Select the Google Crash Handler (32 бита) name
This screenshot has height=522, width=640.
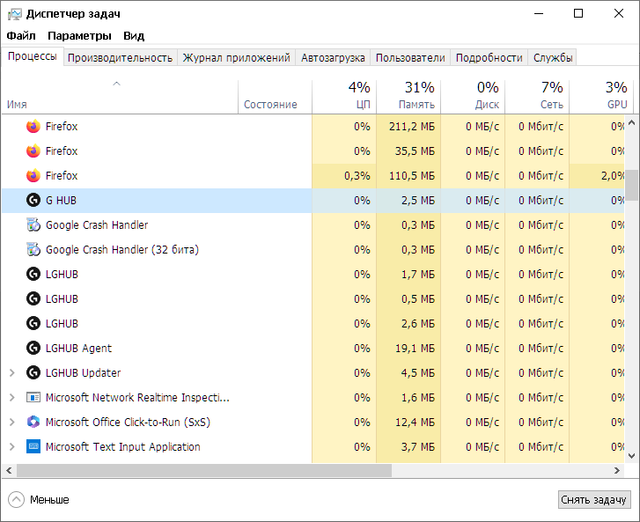tap(122, 250)
